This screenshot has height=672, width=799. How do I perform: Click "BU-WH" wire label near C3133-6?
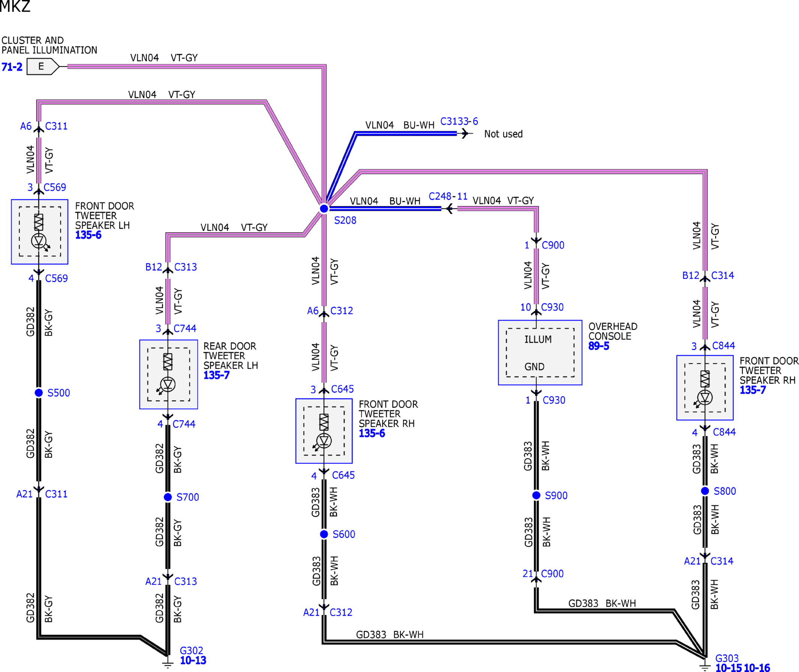[419, 125]
